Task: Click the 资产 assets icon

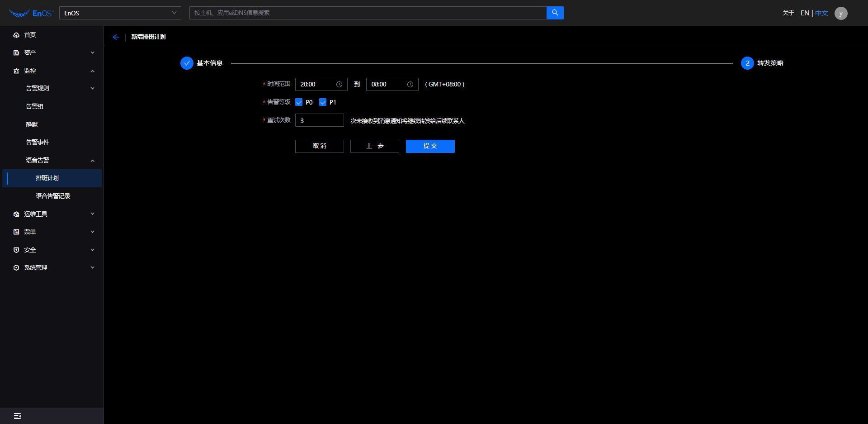Action: click(x=16, y=53)
